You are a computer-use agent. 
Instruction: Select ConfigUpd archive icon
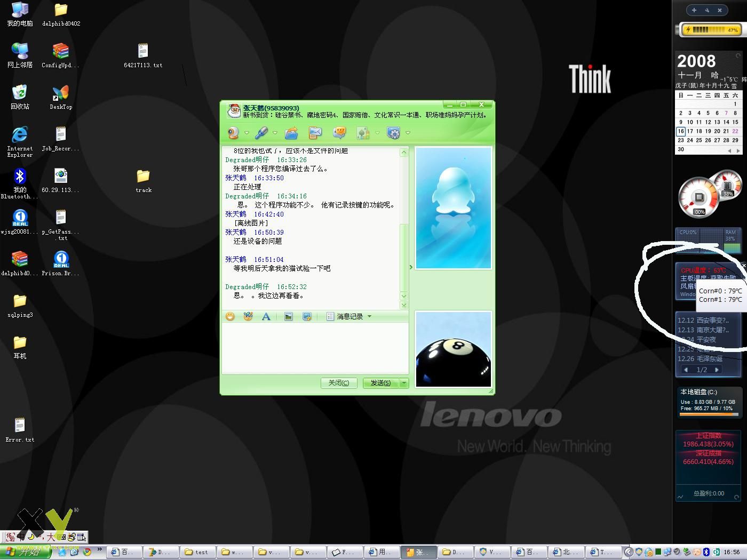60,55
